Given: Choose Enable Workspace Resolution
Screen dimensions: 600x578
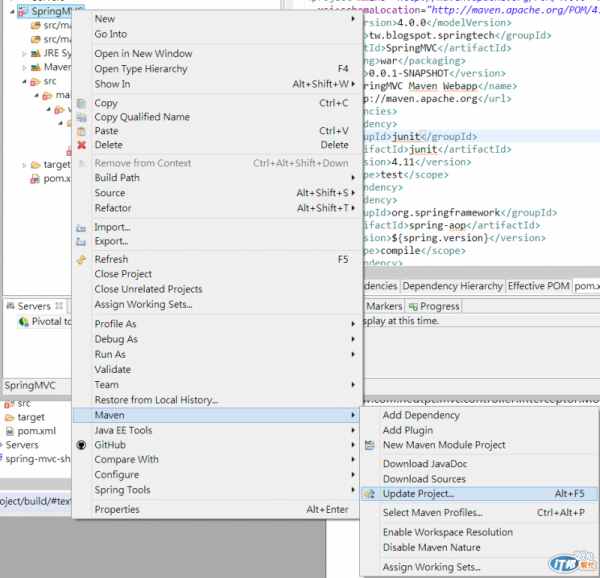Looking at the screenshot, I should click(479, 532).
